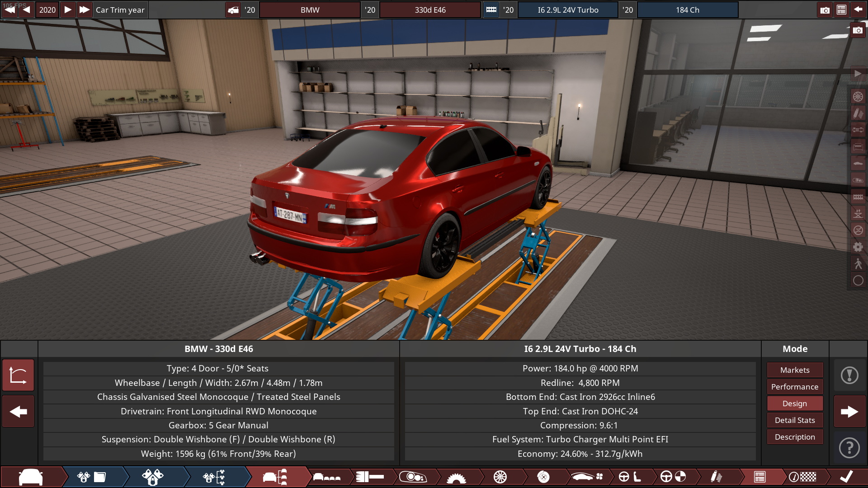Toggle drivetrain visibility in sidebar
The width and height of the screenshot is (868, 488).
(x=858, y=130)
